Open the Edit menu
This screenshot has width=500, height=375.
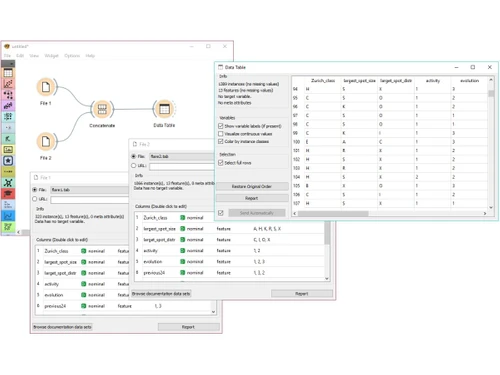coord(20,56)
